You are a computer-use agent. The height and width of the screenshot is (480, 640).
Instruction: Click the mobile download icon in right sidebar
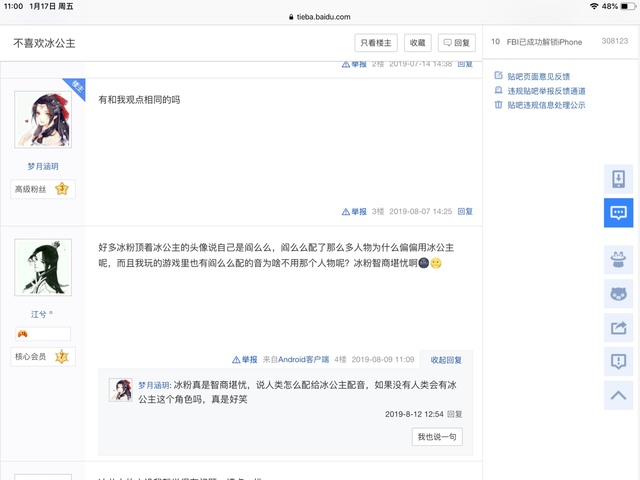[618, 179]
